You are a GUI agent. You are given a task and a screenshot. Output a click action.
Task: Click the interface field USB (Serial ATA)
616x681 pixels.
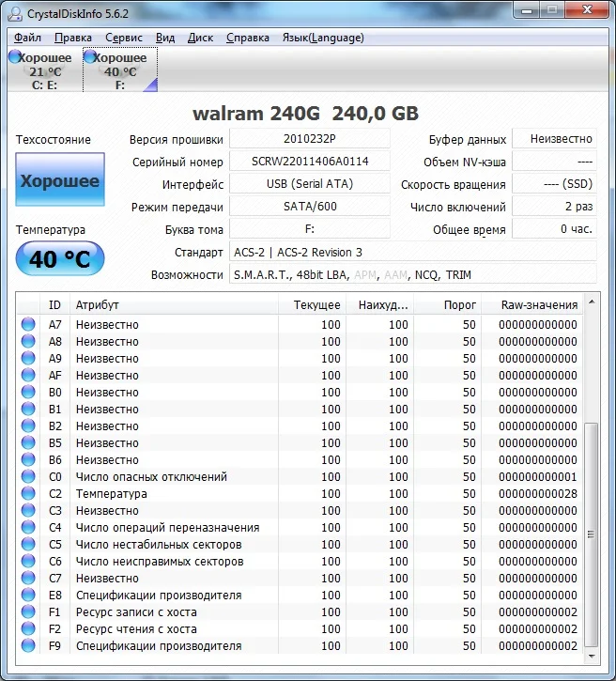(310, 184)
